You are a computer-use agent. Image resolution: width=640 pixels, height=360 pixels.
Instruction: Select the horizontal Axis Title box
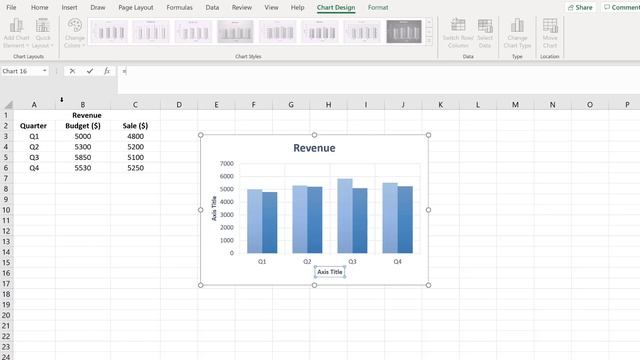point(330,272)
